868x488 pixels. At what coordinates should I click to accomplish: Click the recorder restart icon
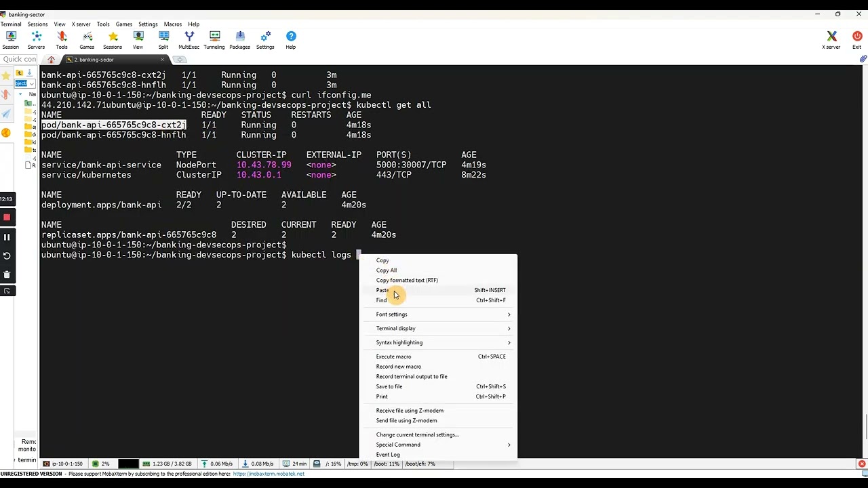tap(7, 256)
